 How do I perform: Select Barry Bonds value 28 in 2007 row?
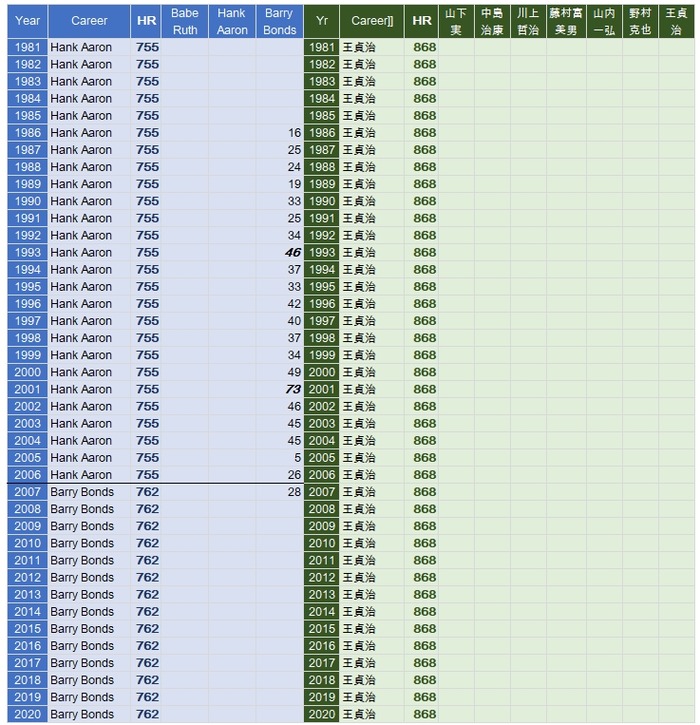pyautogui.click(x=295, y=492)
